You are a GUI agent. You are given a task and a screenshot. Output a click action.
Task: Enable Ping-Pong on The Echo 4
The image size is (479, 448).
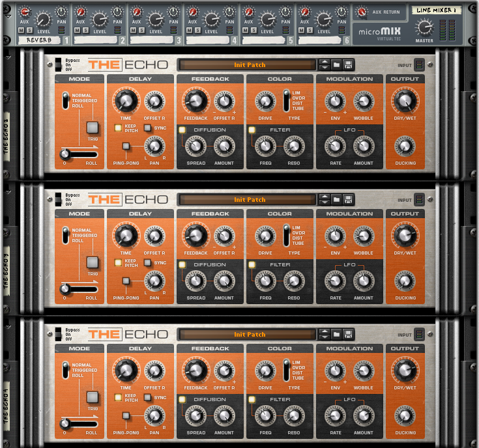pos(125,415)
